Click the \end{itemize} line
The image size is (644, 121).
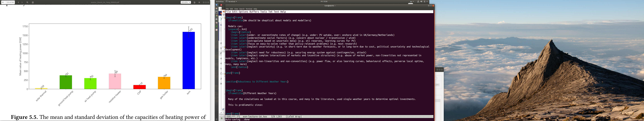point(239,67)
